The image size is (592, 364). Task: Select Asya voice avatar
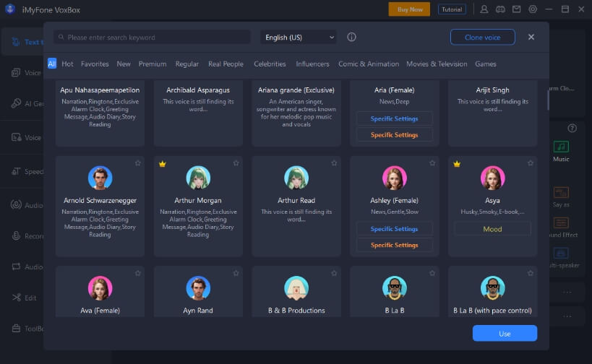coord(493,178)
